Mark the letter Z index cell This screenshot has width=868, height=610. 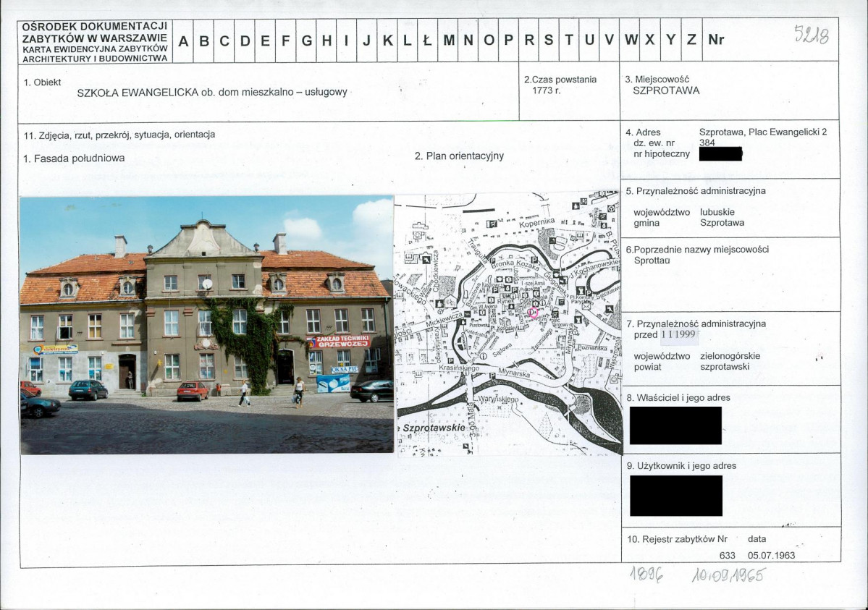pyautogui.click(x=691, y=41)
